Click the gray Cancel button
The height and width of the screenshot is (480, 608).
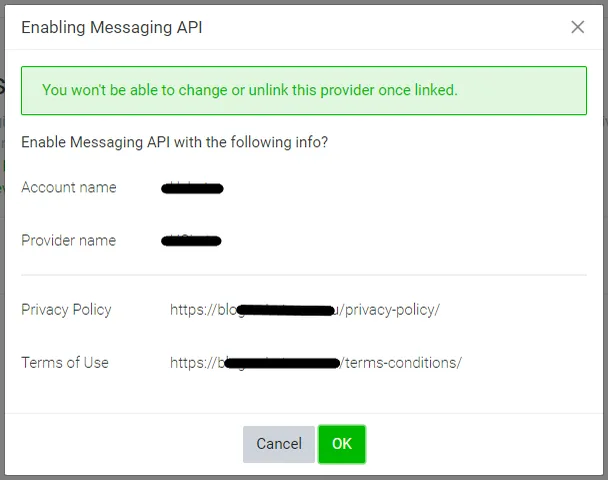(x=279, y=444)
